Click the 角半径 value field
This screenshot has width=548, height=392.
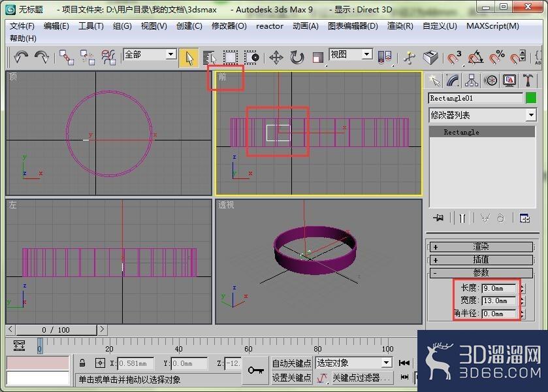click(x=499, y=314)
